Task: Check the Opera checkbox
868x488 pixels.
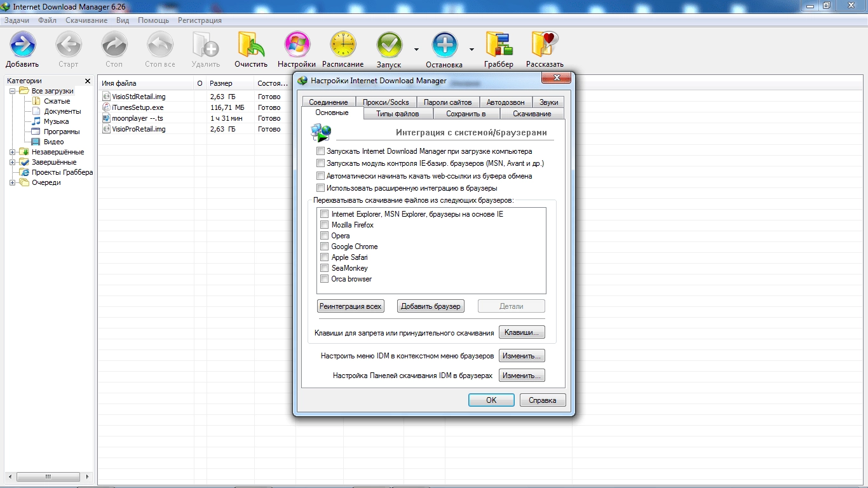Action: pyautogui.click(x=325, y=236)
